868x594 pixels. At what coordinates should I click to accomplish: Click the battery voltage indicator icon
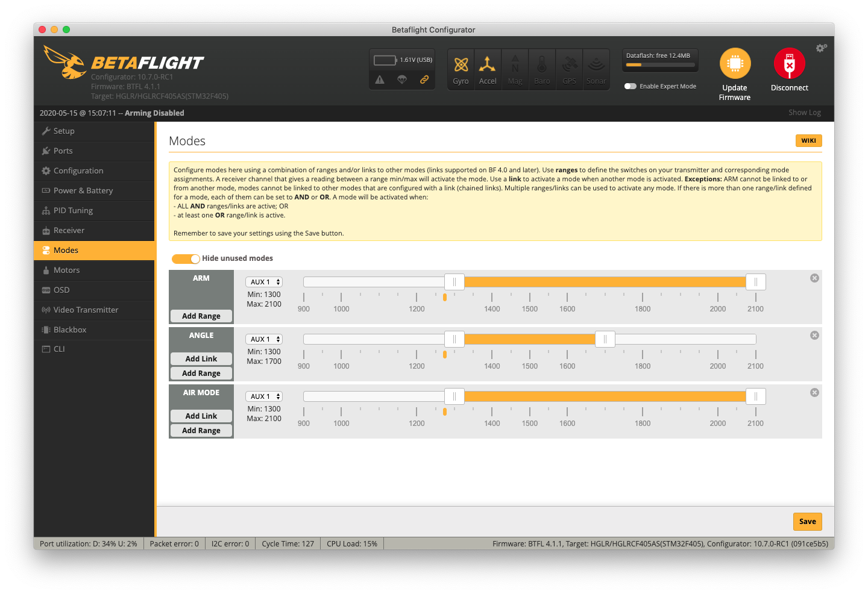[x=385, y=60]
